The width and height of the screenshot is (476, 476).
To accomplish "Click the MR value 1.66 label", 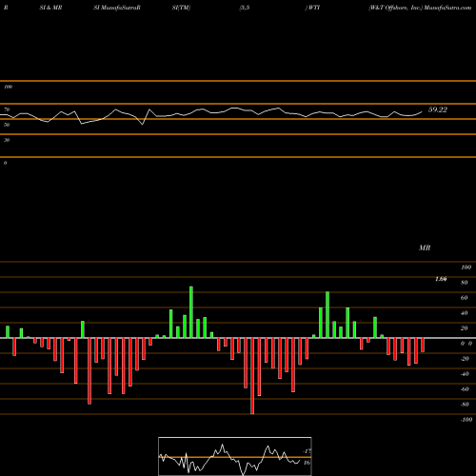I will [x=441, y=279].
